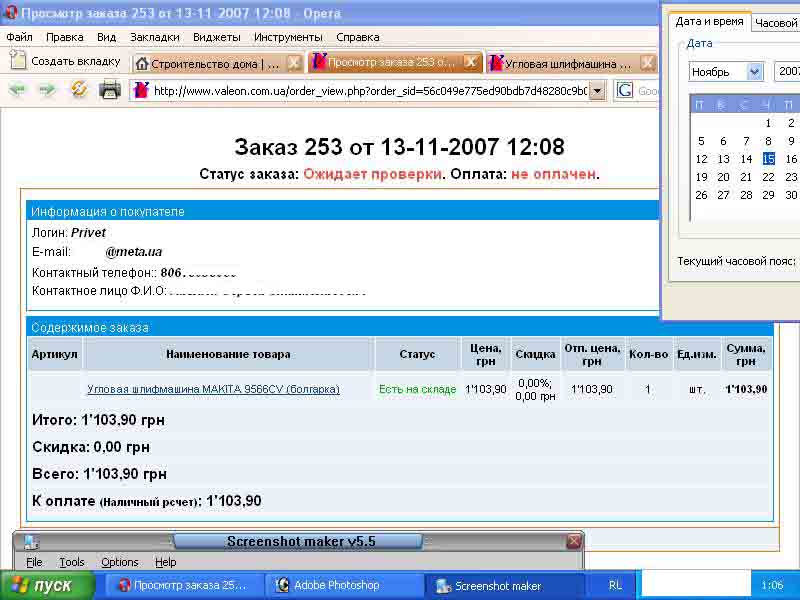Close the Просмотр заказа 253 tab
The image size is (800, 600).
point(471,62)
